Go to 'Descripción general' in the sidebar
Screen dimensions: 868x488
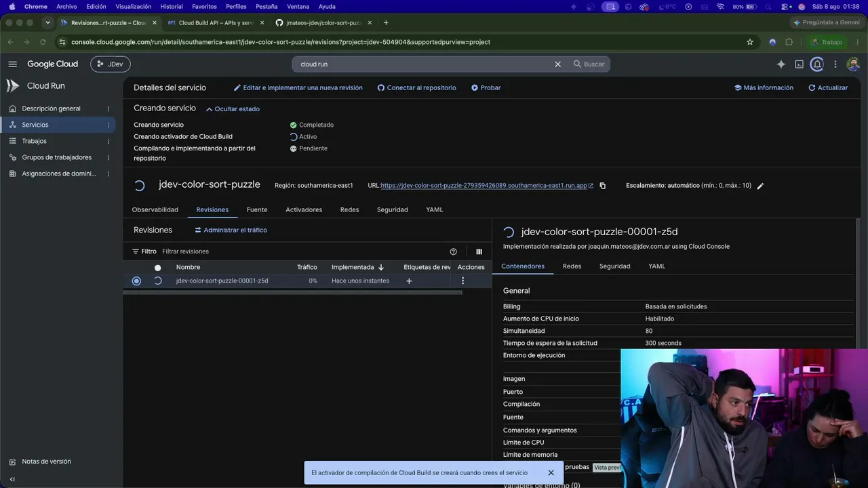click(51, 108)
